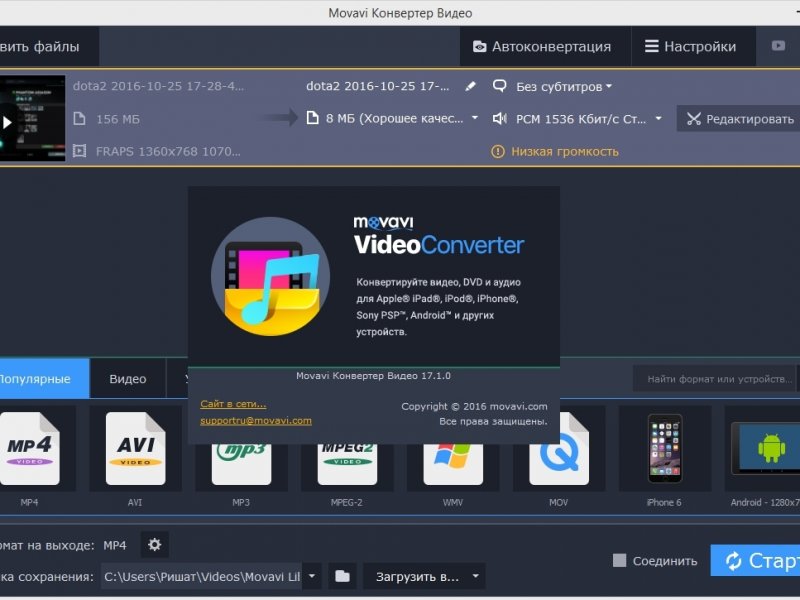Browse for output folder with folder icon
The image size is (800, 600).
(x=342, y=577)
